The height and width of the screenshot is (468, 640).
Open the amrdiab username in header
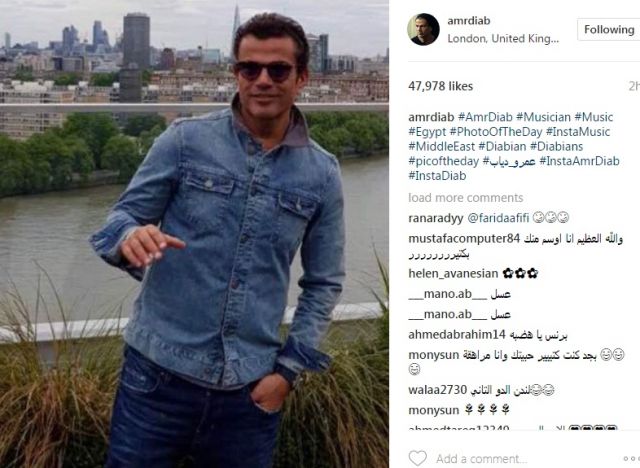[469, 20]
